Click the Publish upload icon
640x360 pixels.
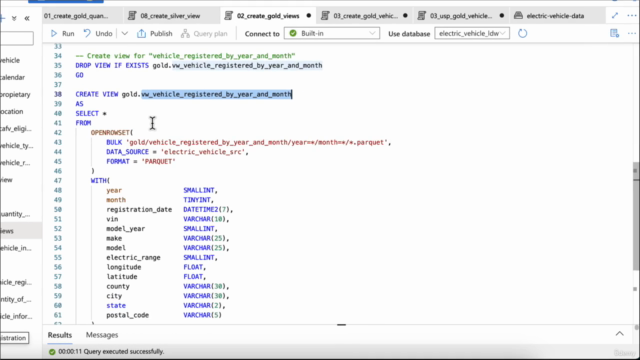(141, 33)
